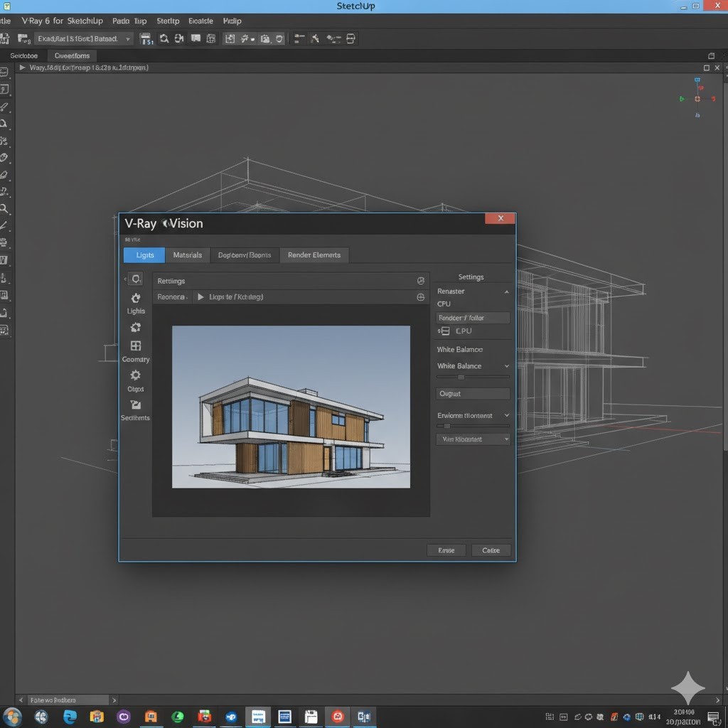Click the magnifier icon in the main toolbar

tap(164, 39)
